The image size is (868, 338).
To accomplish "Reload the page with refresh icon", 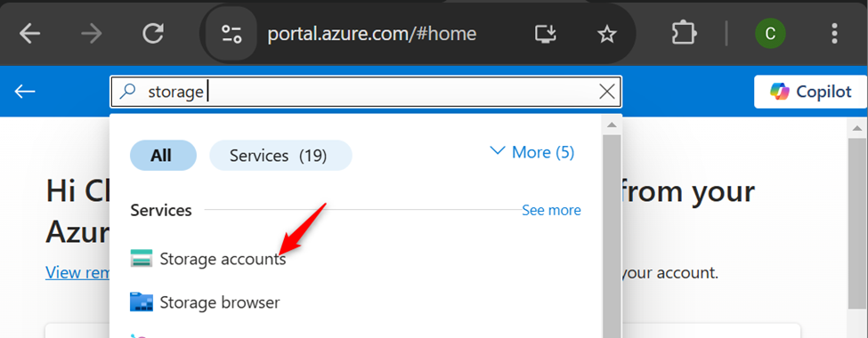I will tap(153, 35).
